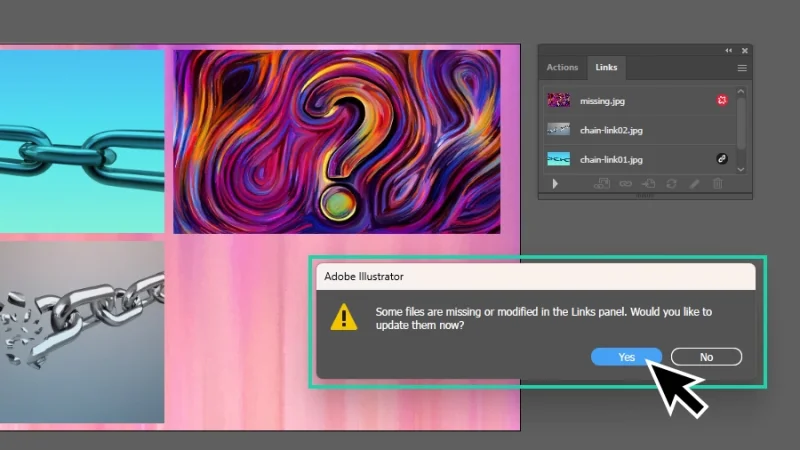This screenshot has height=450, width=800.
Task: Click the trash icon in Links panel
Action: click(x=717, y=184)
